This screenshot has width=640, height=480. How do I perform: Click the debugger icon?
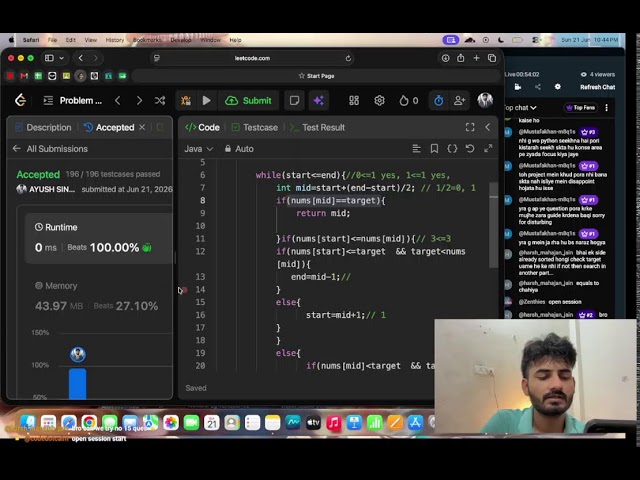[x=186, y=100]
